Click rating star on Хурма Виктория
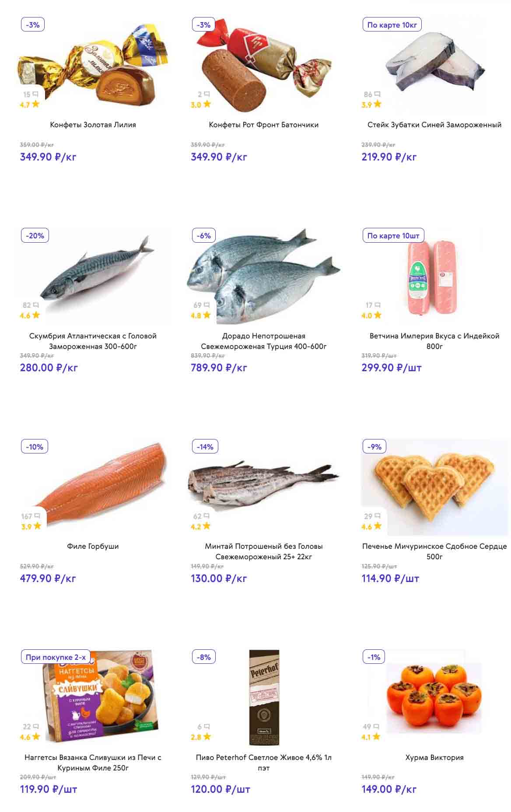511x812 pixels. point(377,737)
